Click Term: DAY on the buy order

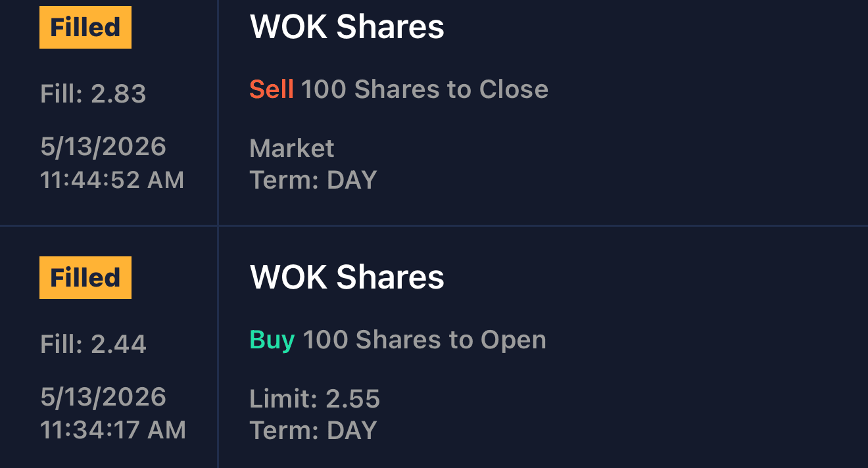[314, 431]
